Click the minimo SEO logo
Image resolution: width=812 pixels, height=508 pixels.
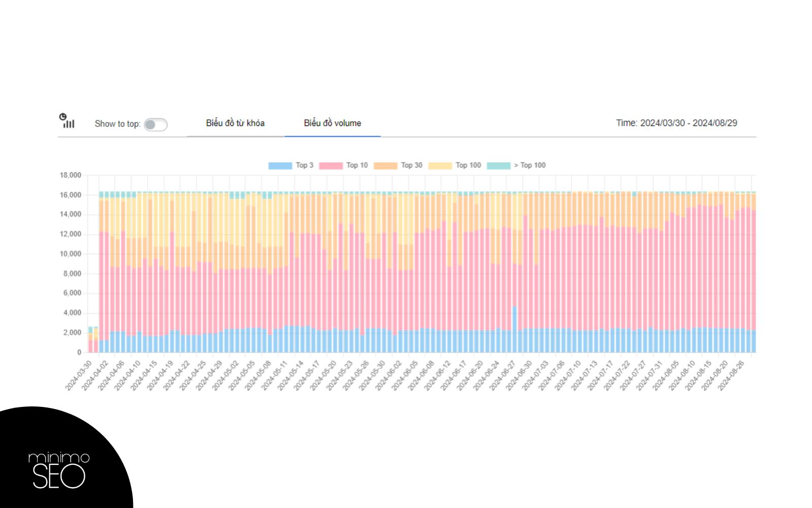click(58, 470)
